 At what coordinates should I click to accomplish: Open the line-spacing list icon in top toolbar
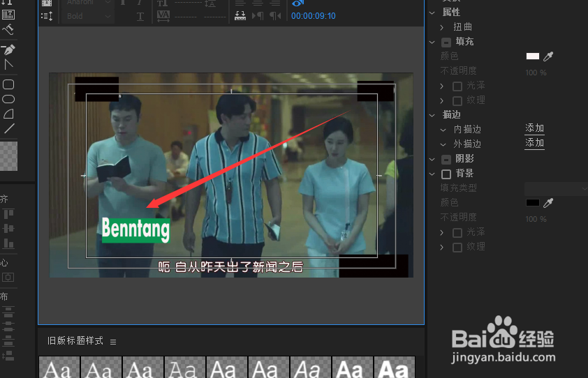click(47, 16)
